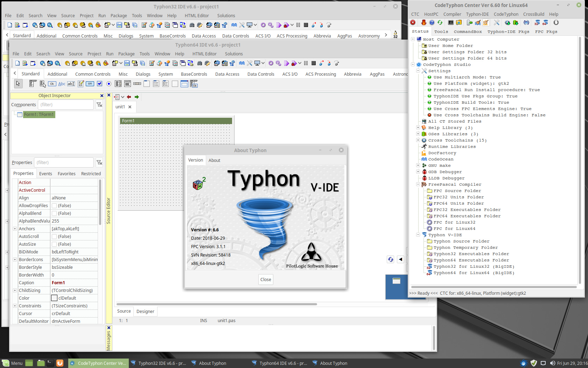
Task: Toggle the AlphaBlend checkbox
Action: (54, 213)
